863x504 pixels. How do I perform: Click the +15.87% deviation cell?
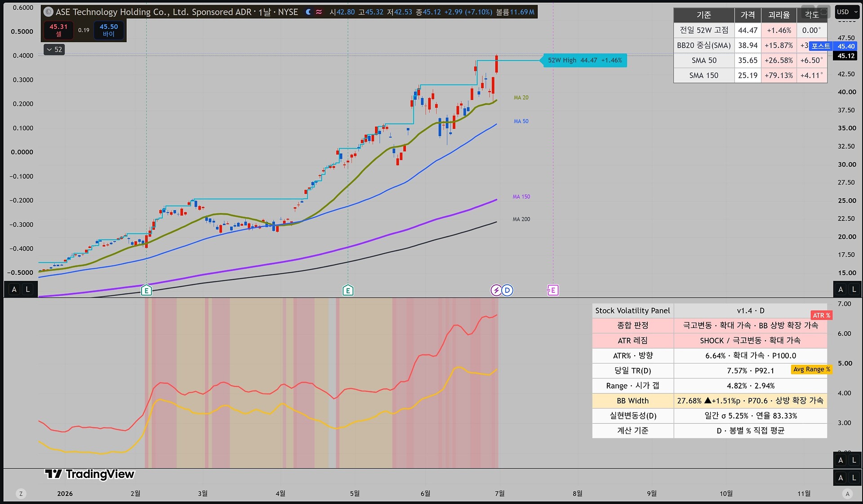pos(779,45)
